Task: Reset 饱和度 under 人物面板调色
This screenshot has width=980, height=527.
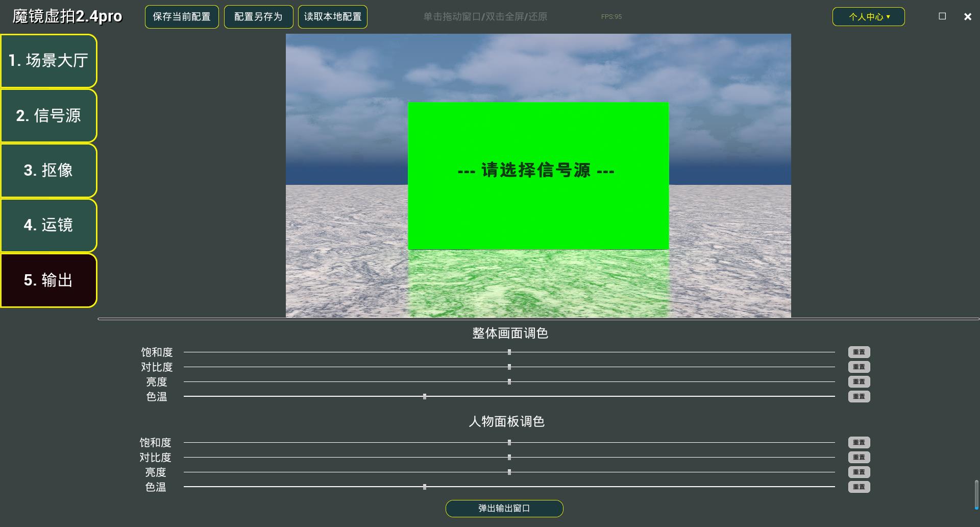Action: coord(859,442)
